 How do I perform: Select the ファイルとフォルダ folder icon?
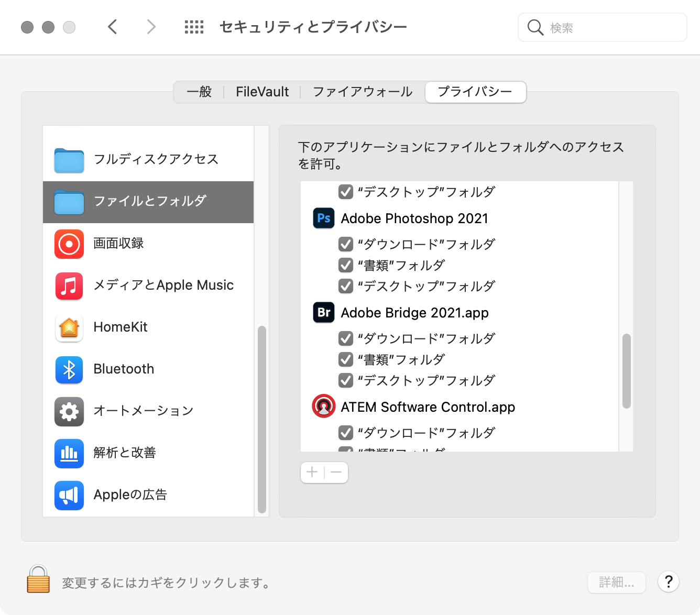click(69, 201)
